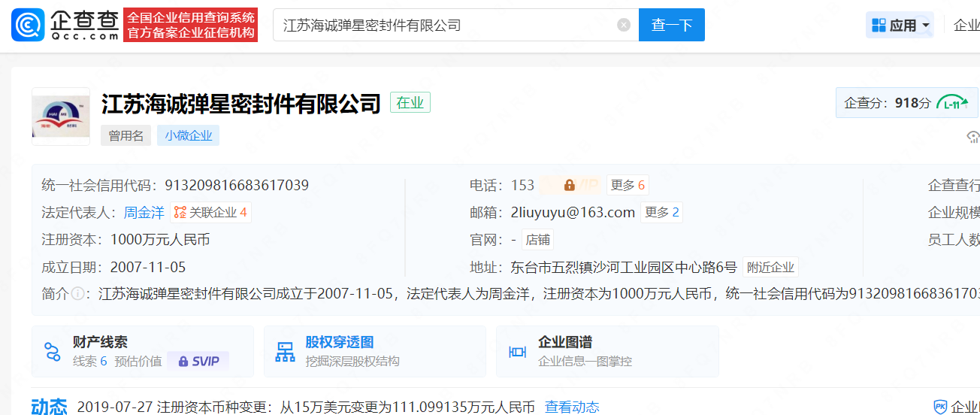Show 曾用名 former names tag

(x=126, y=135)
